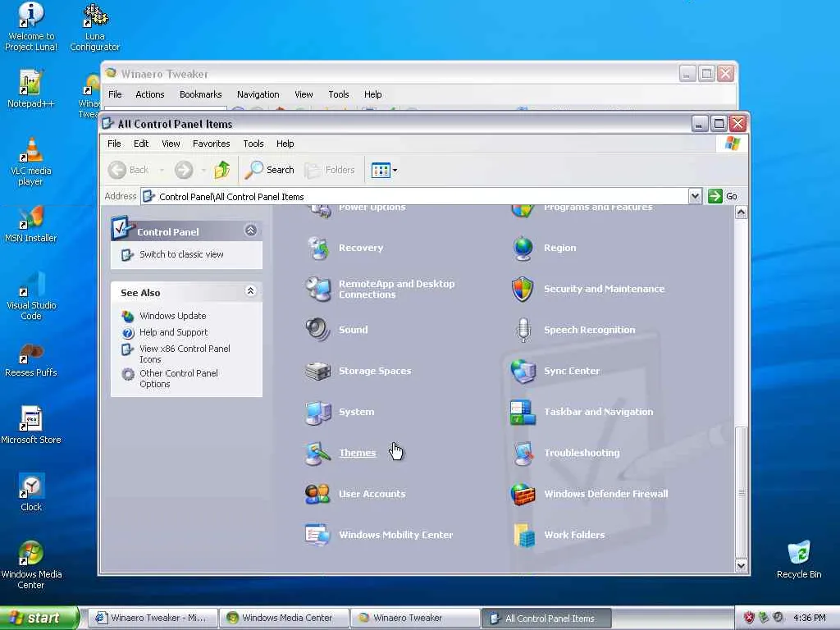Open Actions menu in Winaero Tweaker
This screenshot has height=630, width=840.
[x=150, y=94]
